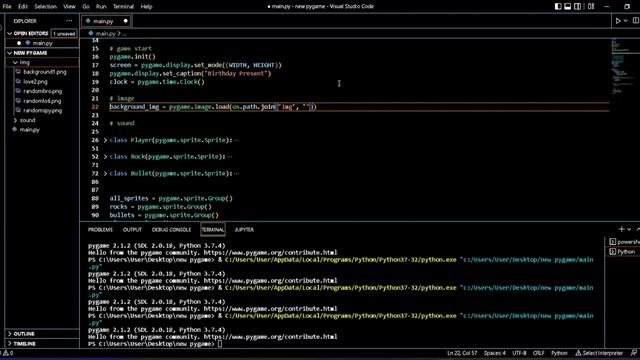Click background_img variable on line 22
Screen dimensions: 640x360
click(x=134, y=107)
